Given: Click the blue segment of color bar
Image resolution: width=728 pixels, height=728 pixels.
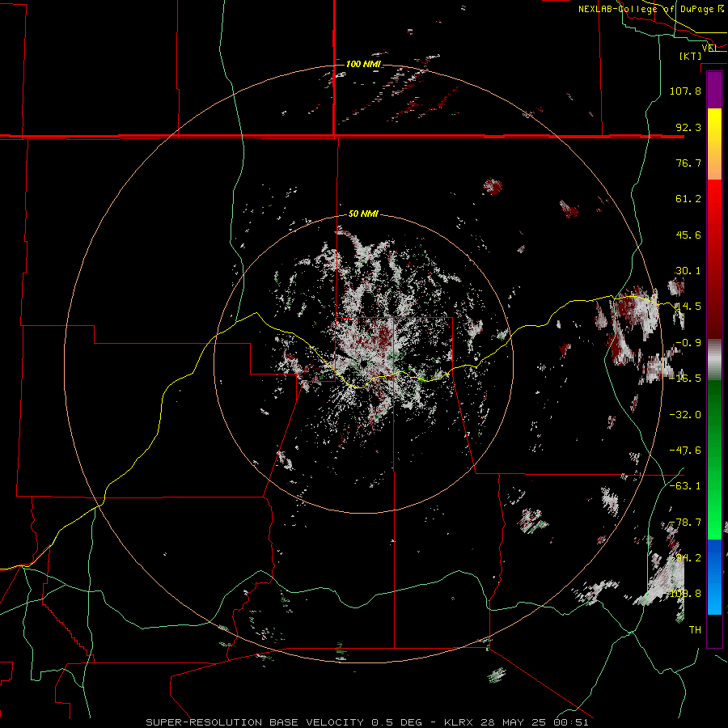Looking at the screenshot, I should [x=714, y=577].
